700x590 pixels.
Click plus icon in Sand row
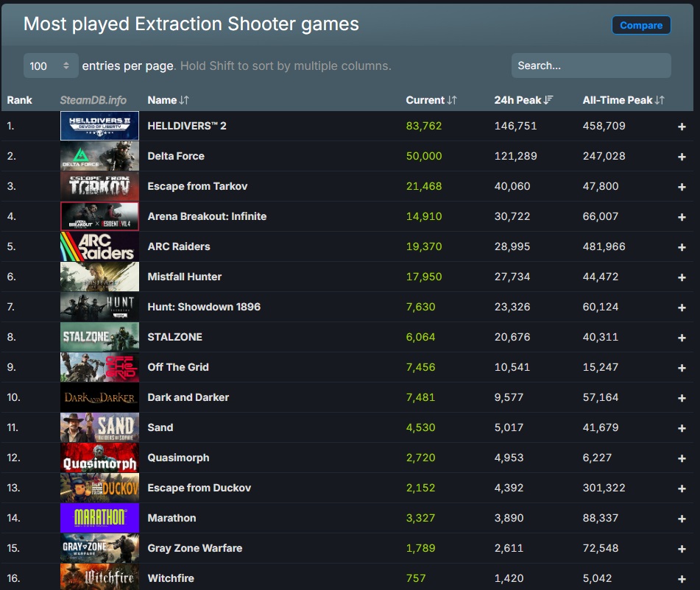coord(682,428)
